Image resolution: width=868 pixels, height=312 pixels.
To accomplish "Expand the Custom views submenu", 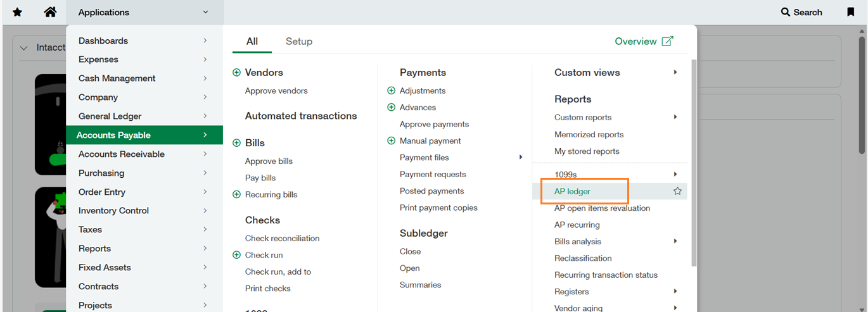I will coord(675,73).
